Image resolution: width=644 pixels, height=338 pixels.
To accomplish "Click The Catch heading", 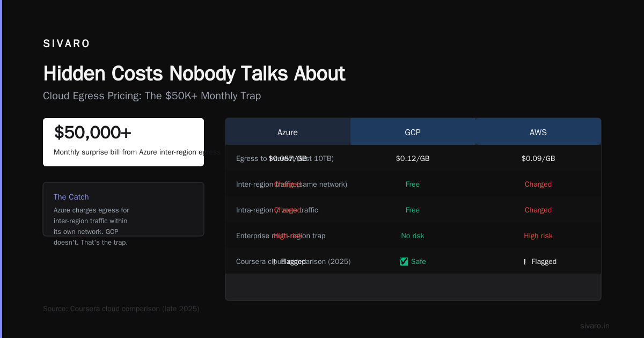I will 71,197.
